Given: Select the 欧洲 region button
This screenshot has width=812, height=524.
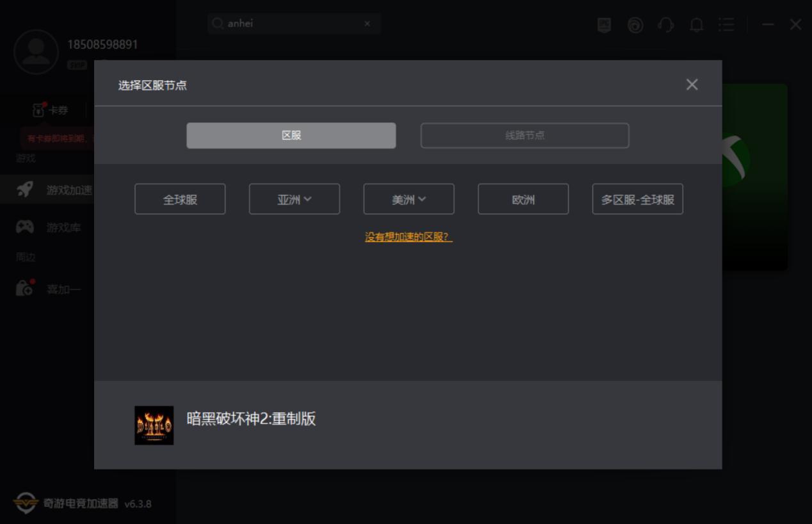Looking at the screenshot, I should [523, 199].
